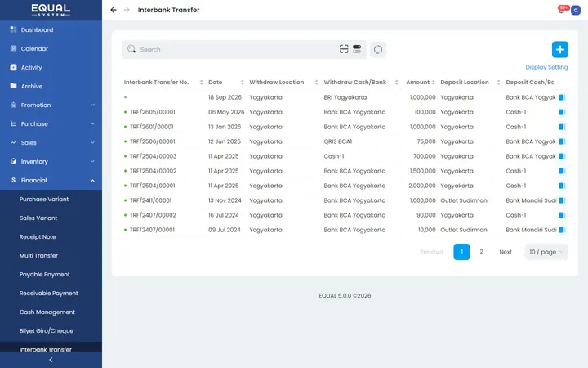Open action icon for TRF/2407/00001 row

pos(562,230)
